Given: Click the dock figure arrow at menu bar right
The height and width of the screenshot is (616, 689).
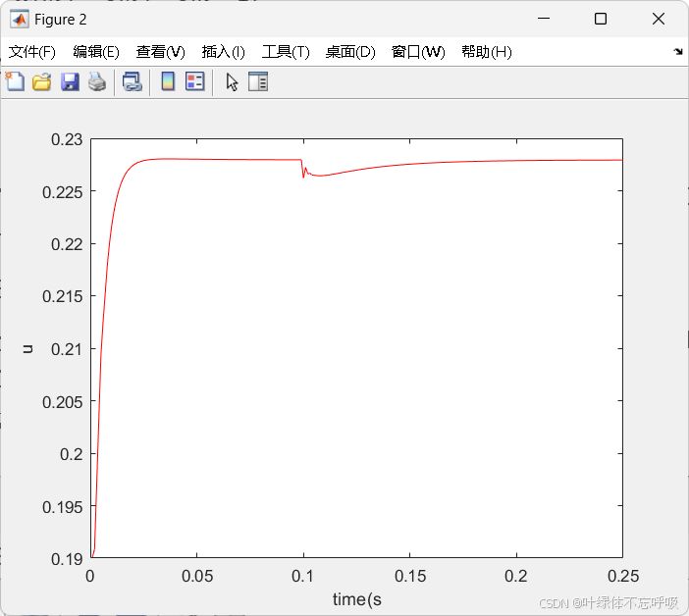Looking at the screenshot, I should [x=678, y=51].
